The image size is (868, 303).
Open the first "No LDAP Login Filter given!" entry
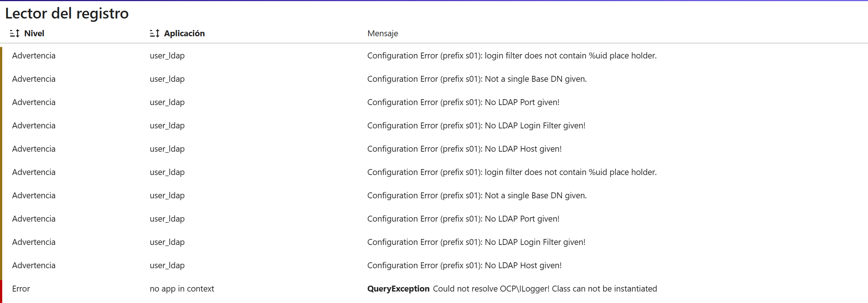(476, 125)
